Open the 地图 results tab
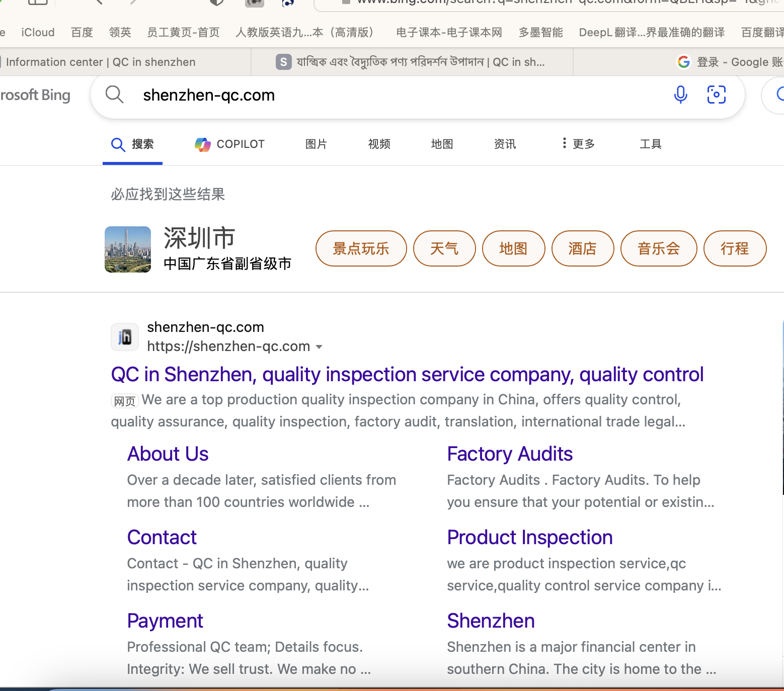784x691 pixels. [442, 144]
